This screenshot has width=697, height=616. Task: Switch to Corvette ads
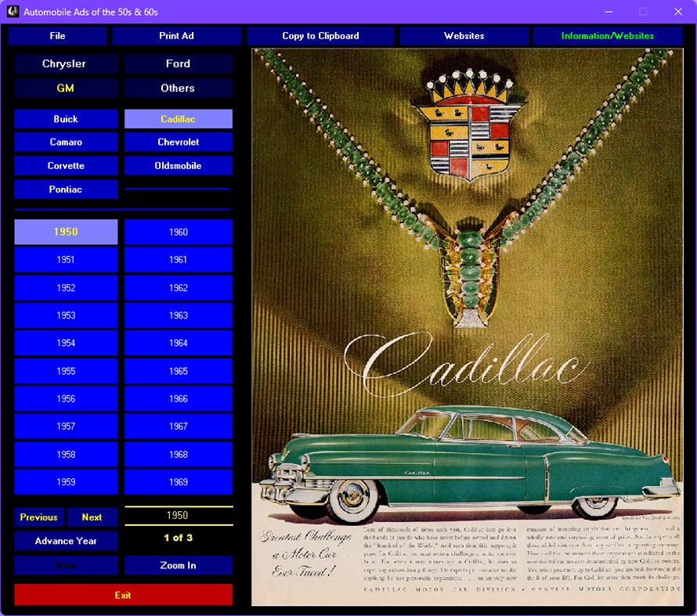coord(66,165)
